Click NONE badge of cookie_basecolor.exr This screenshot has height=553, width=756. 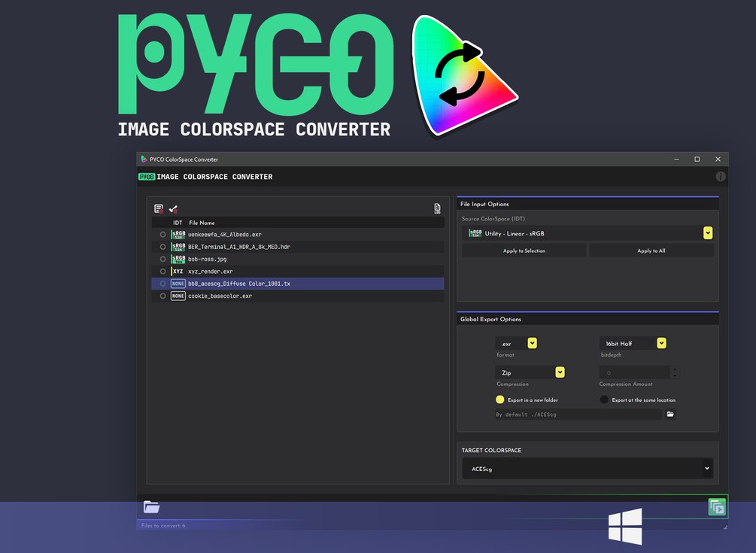point(178,296)
